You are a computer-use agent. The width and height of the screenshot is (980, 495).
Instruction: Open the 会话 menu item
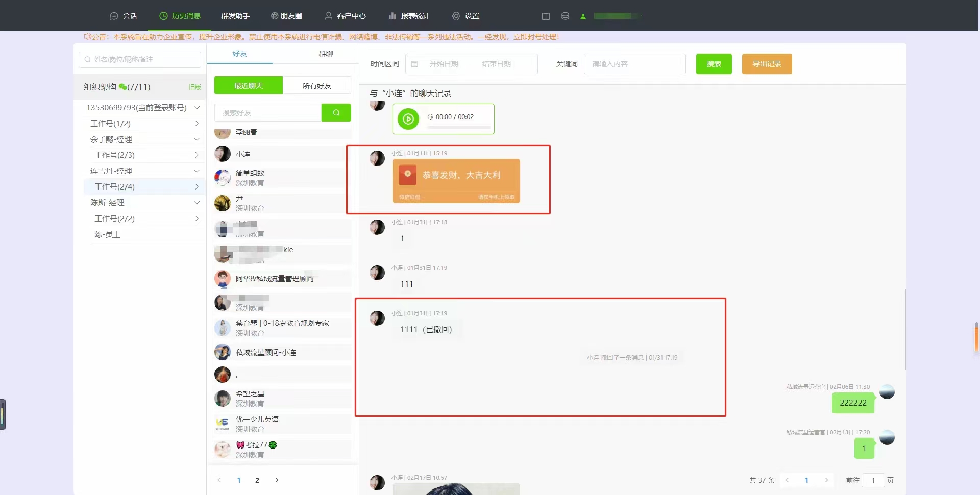tap(124, 16)
